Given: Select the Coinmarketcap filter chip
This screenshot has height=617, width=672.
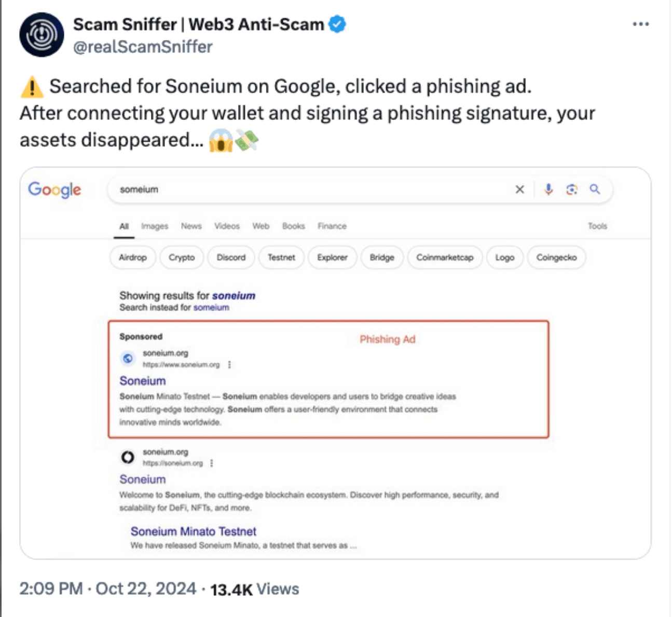Looking at the screenshot, I should coord(445,257).
